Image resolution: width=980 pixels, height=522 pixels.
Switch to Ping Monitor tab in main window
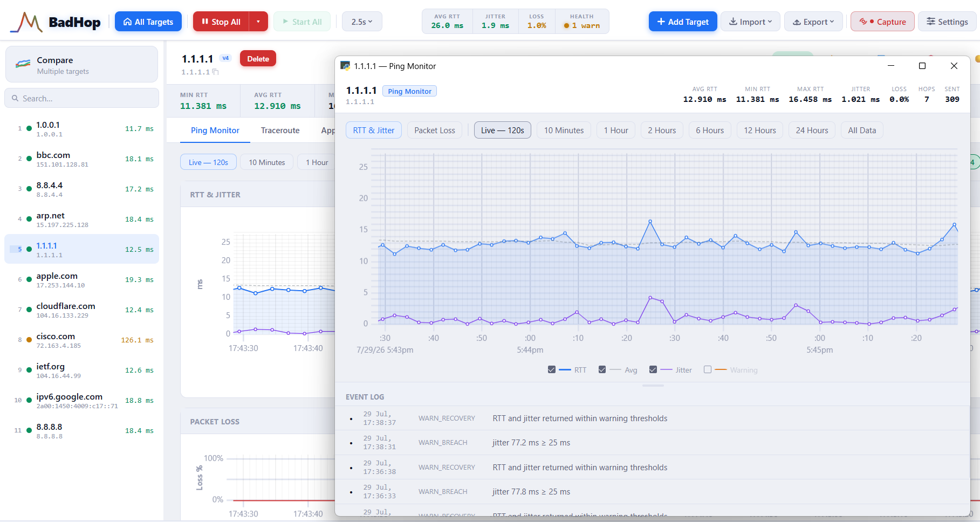click(215, 130)
